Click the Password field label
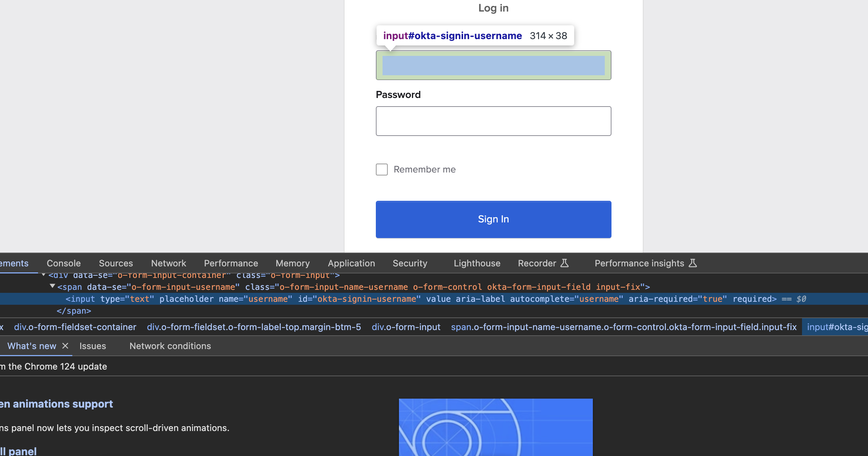 click(398, 95)
